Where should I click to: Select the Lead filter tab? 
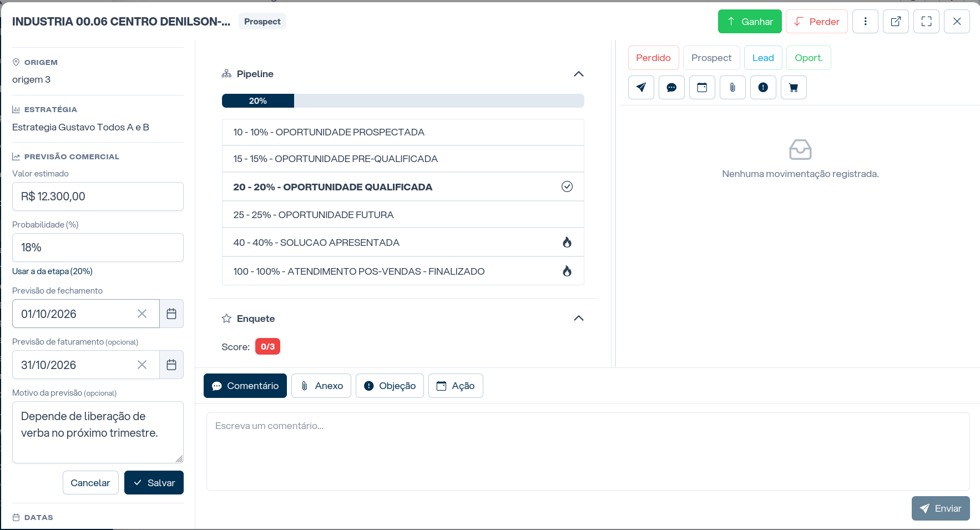tap(763, 58)
